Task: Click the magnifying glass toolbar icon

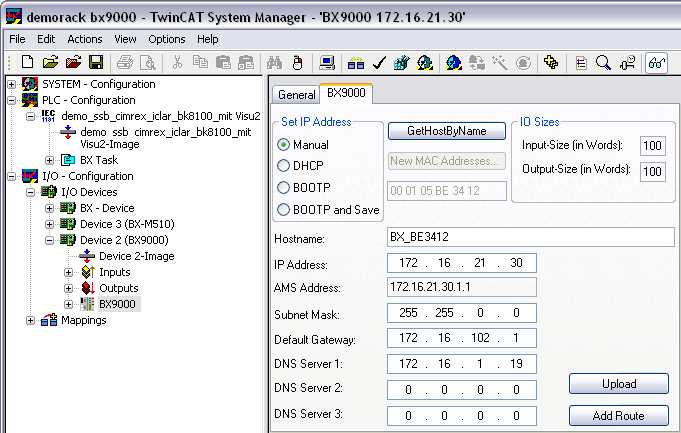Action: 603,63
